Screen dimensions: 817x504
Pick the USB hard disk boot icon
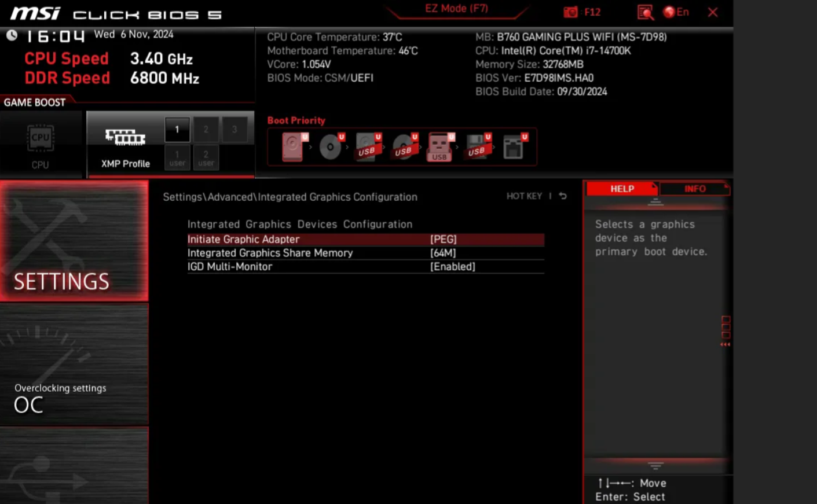pos(368,146)
